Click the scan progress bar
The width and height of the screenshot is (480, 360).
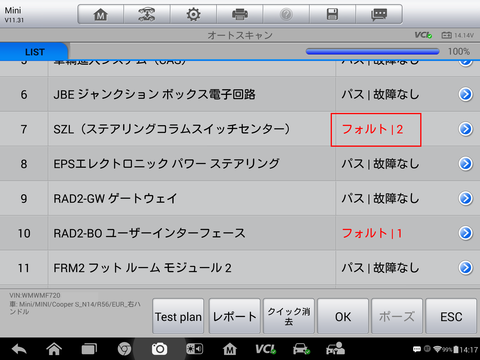(373, 51)
